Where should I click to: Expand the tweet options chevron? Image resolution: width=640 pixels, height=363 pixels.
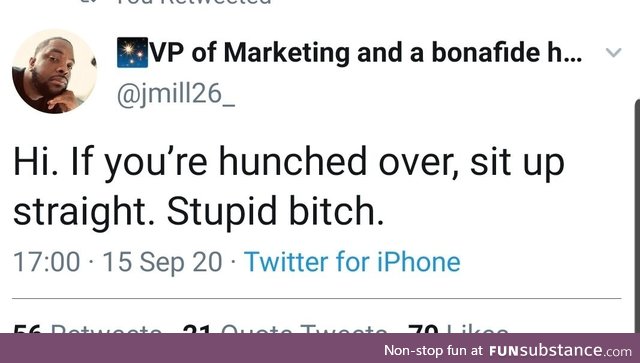click(613, 52)
